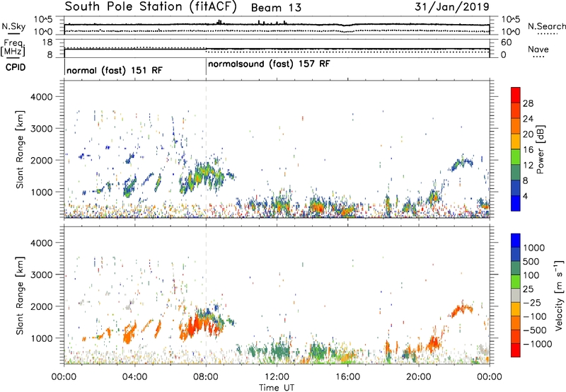Click the '16:00' time tick label
This screenshot has width=566, height=392.
coord(347,377)
